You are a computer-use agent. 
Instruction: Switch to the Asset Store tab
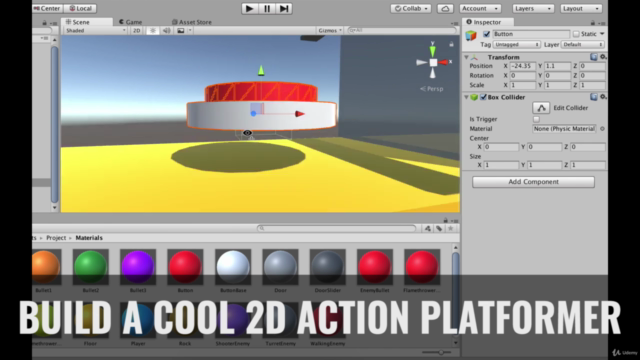tap(191, 22)
